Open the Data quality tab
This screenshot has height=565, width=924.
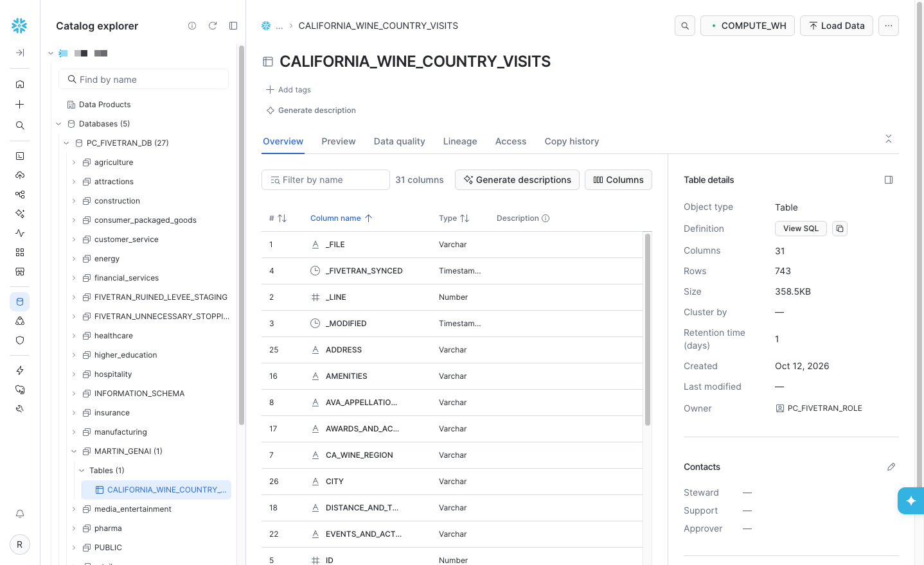[x=400, y=141]
